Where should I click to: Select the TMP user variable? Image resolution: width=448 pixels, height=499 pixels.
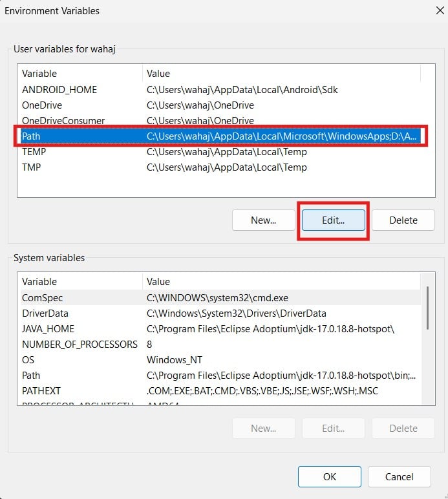point(32,167)
